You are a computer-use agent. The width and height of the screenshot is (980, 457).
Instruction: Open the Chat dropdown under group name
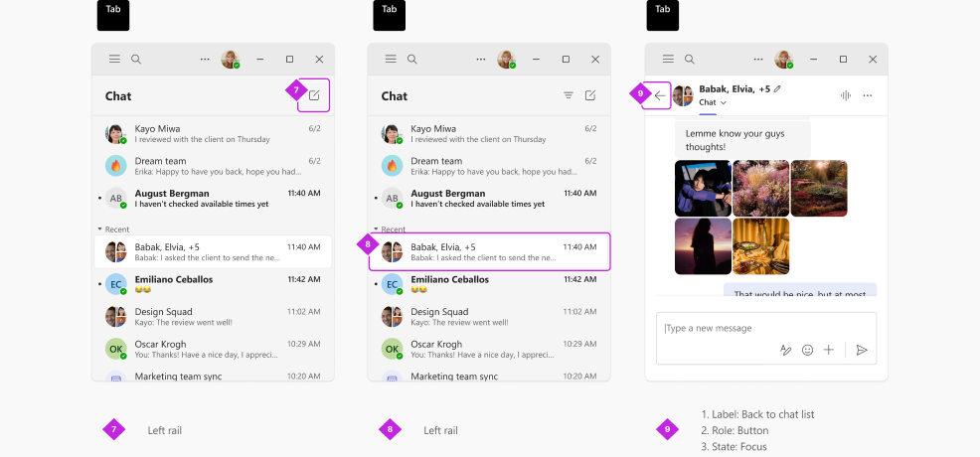click(713, 102)
